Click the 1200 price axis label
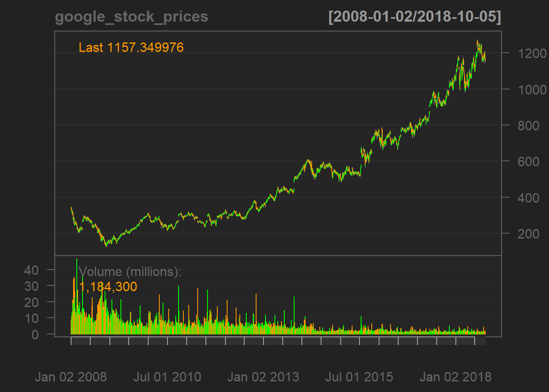This screenshot has width=549, height=392. tap(532, 53)
